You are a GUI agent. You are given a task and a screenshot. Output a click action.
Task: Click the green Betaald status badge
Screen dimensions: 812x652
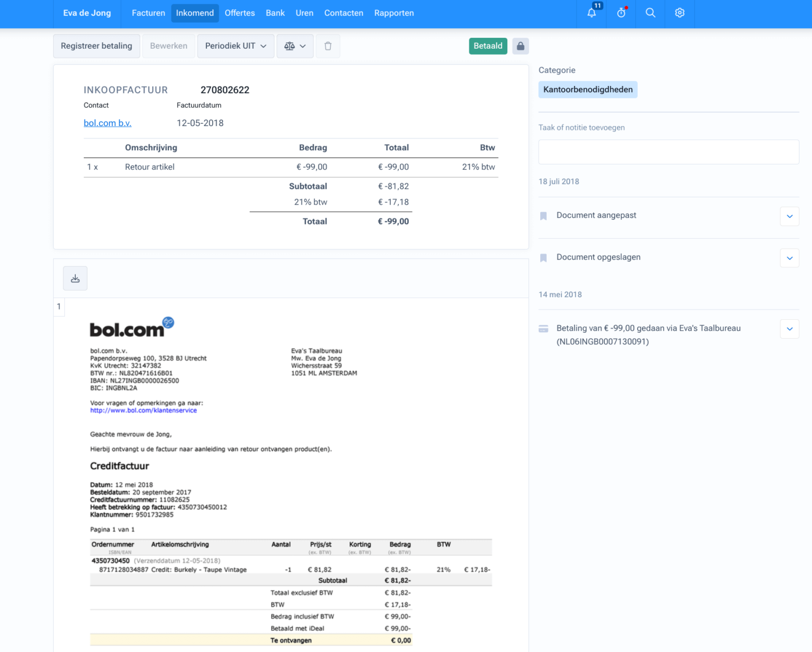488,46
